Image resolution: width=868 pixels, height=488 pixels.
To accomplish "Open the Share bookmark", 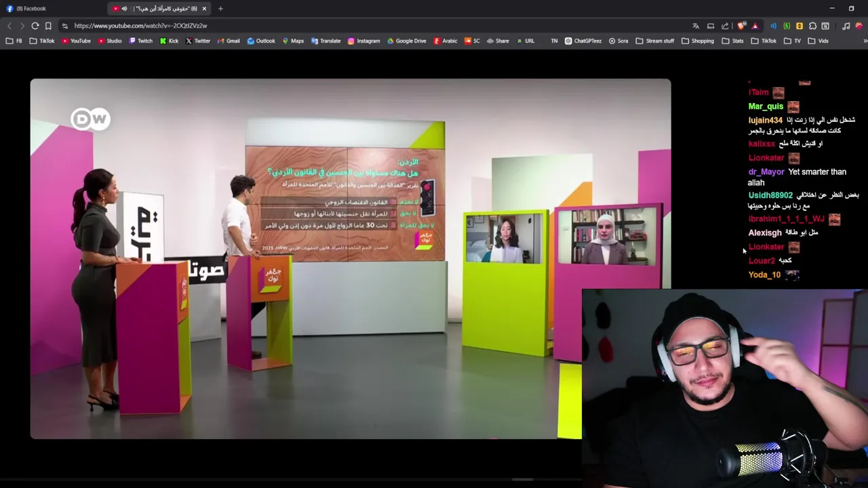I will [498, 41].
